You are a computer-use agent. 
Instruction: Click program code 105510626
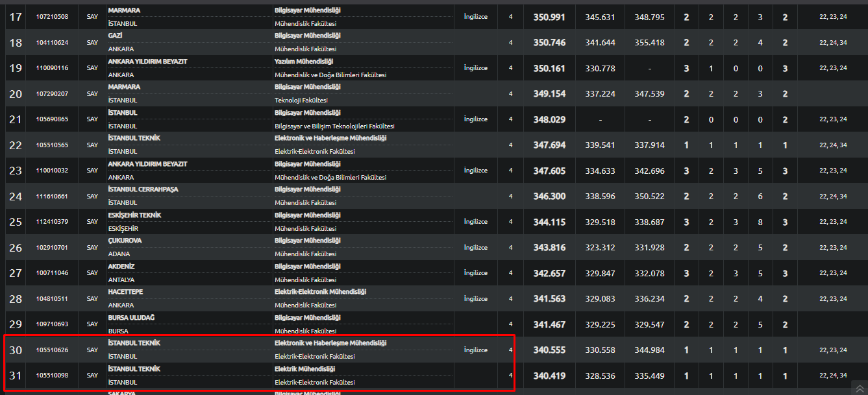pos(53,350)
